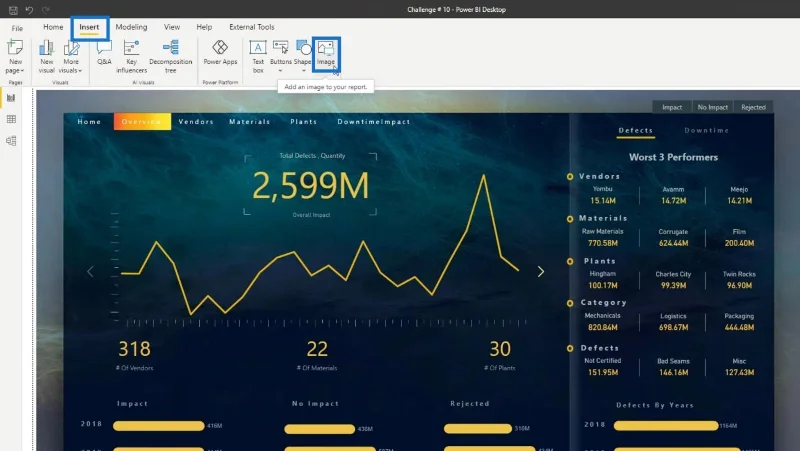Image resolution: width=800 pixels, height=451 pixels.
Task: Open the DowntimeImpact report page button
Action: coord(373,122)
